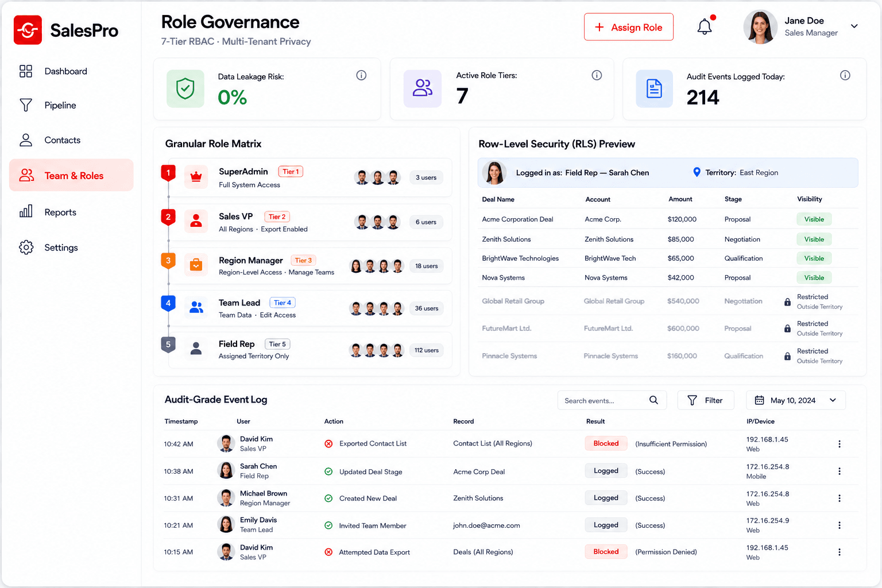882x588 pixels.
Task: Click the SuperAdmin crown icon
Action: click(x=196, y=177)
